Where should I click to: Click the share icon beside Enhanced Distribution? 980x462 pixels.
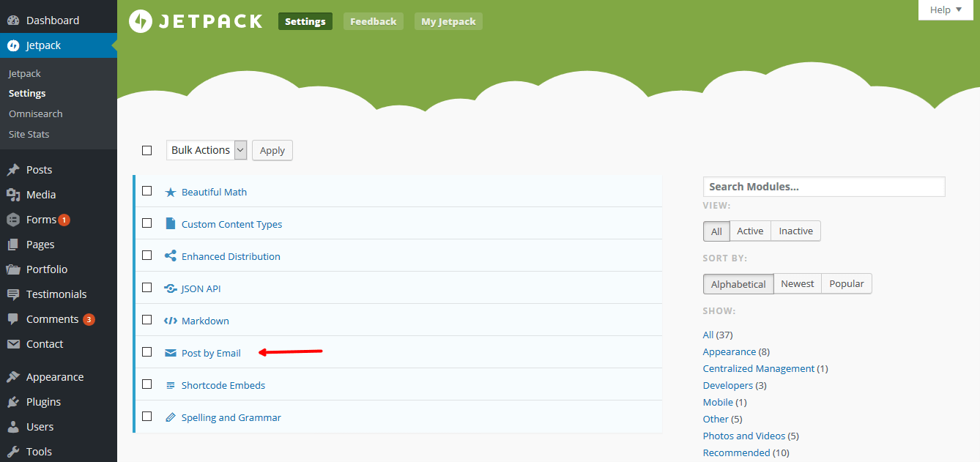171,256
